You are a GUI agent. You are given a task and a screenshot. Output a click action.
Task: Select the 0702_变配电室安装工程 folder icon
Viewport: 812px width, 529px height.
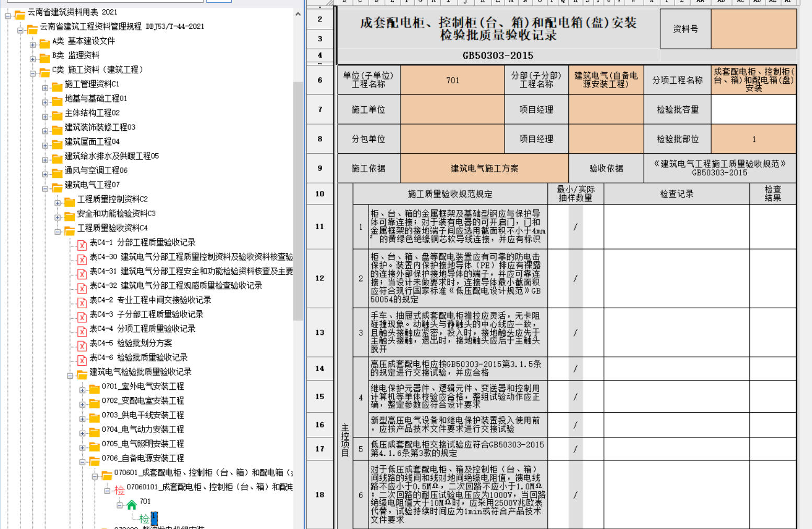pos(95,402)
